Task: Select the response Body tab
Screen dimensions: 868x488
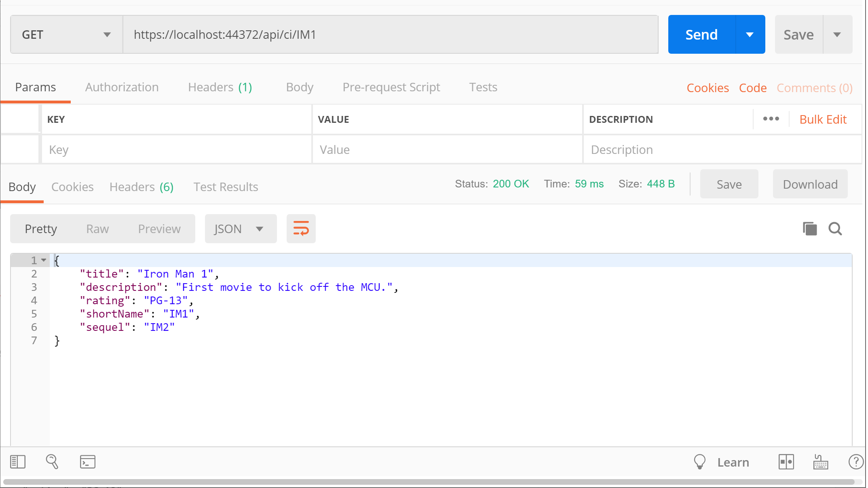Action: pyautogui.click(x=22, y=187)
